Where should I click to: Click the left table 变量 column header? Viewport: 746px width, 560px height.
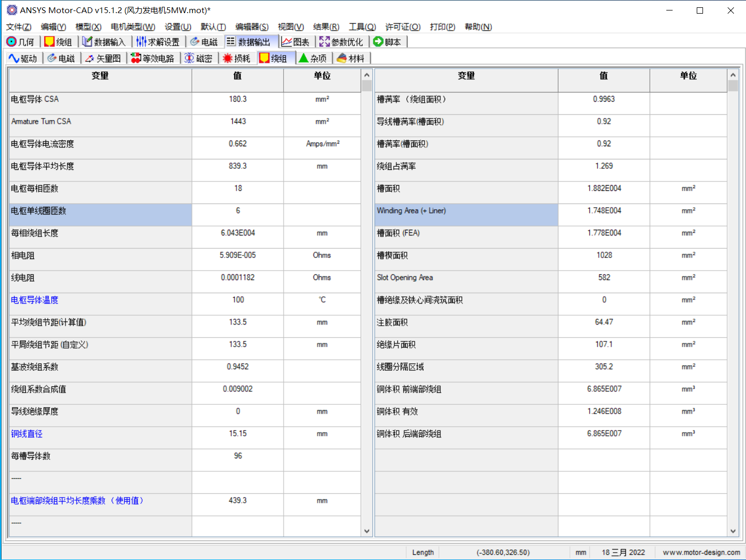[x=100, y=81]
